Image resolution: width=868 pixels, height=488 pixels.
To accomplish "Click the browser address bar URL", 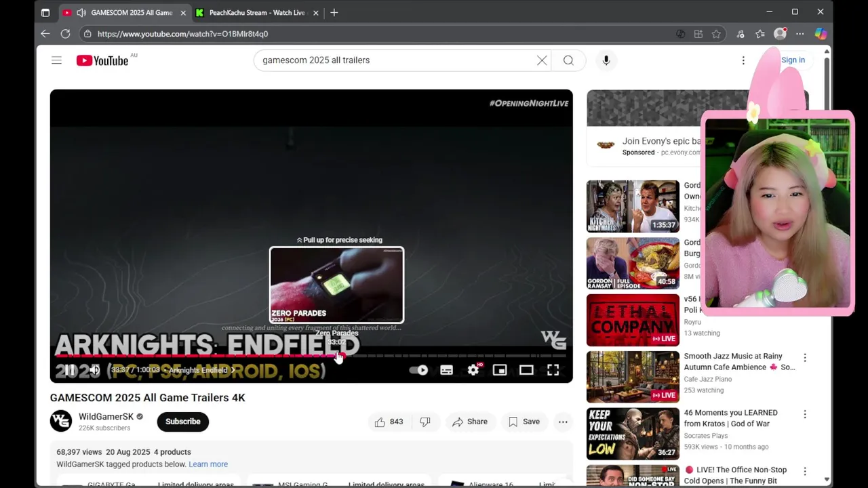I will (x=182, y=34).
